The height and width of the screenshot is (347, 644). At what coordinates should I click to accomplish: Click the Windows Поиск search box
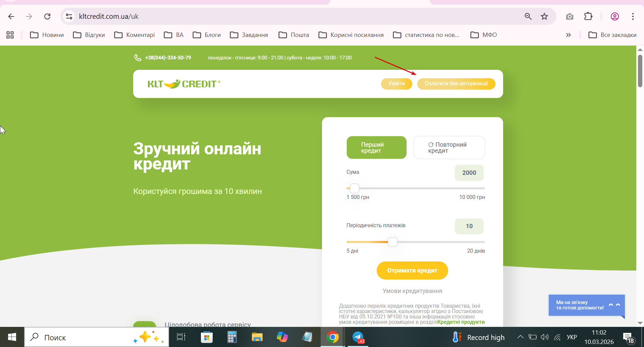click(97, 337)
